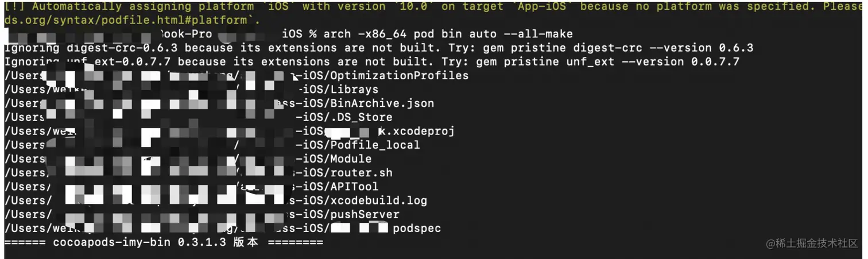Select the podspec file path line
This screenshot has width=868, height=259.
tap(223, 228)
